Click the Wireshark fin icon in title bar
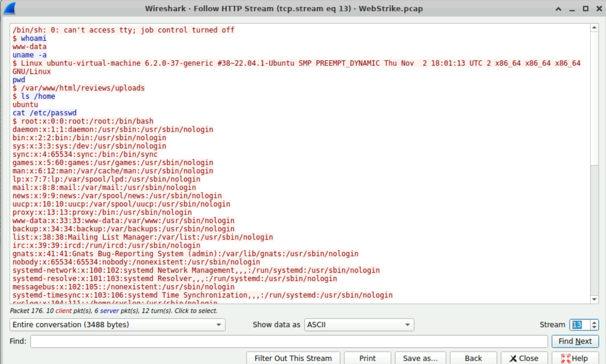The width and height of the screenshot is (606, 364). pos(9,9)
